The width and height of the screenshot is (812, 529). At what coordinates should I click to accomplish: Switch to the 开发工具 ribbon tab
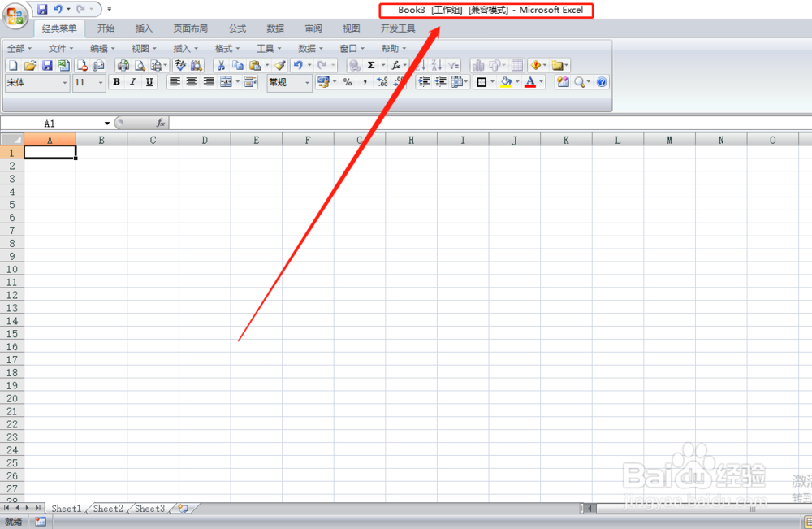click(398, 28)
